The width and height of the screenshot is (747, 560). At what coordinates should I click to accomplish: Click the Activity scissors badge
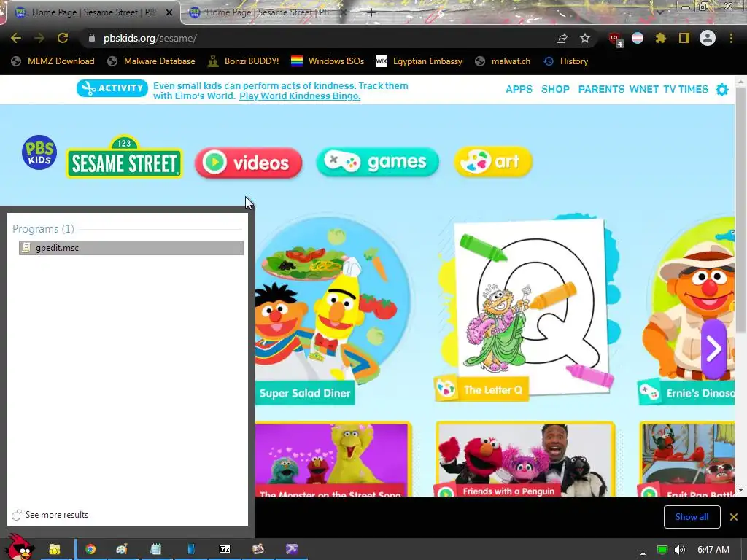click(112, 88)
